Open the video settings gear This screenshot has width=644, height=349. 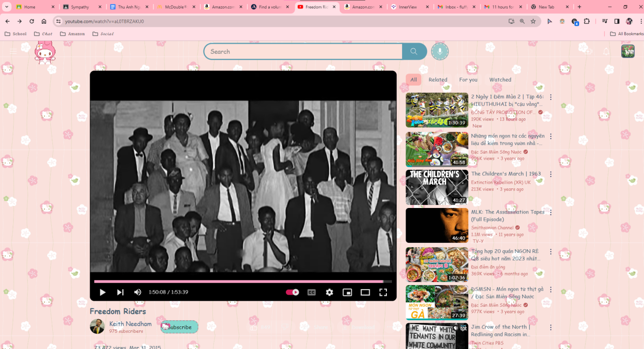click(330, 292)
